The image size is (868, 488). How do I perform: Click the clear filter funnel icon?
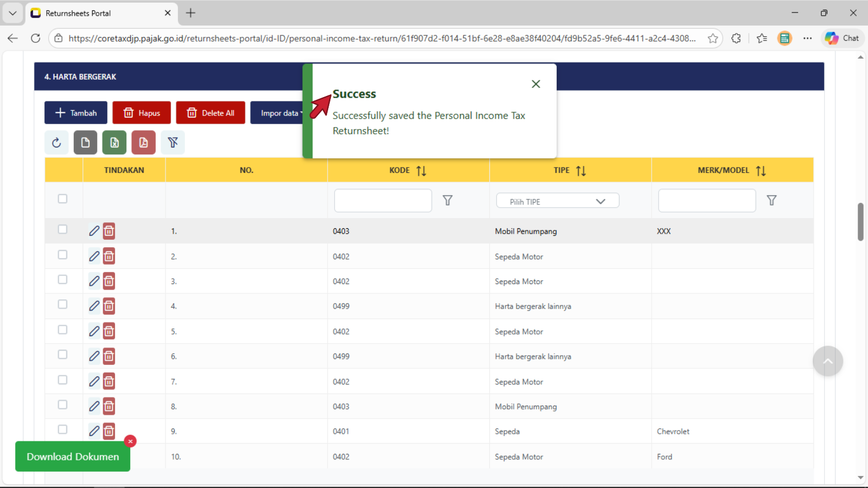(x=173, y=143)
